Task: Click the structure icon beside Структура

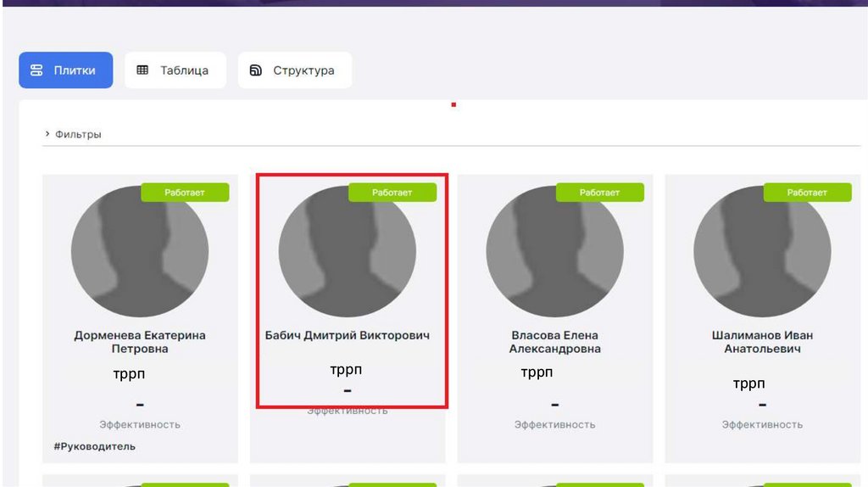Action: pyautogui.click(x=255, y=70)
